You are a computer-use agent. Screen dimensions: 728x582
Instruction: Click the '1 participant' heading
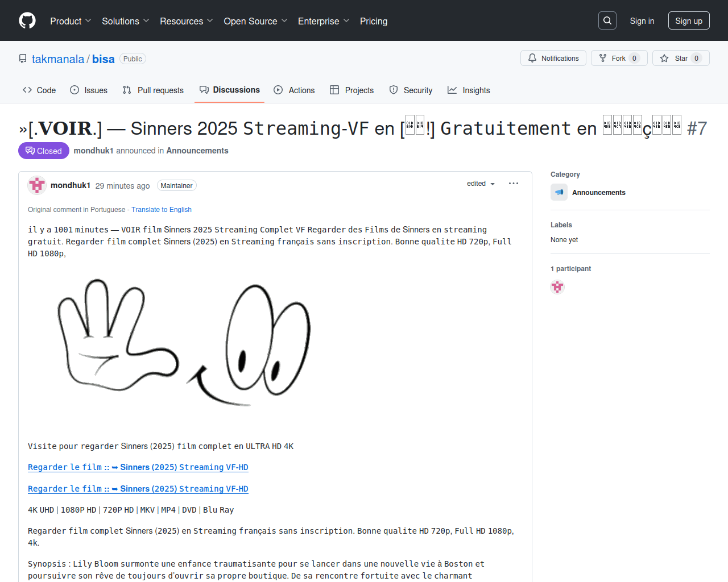[x=570, y=269]
